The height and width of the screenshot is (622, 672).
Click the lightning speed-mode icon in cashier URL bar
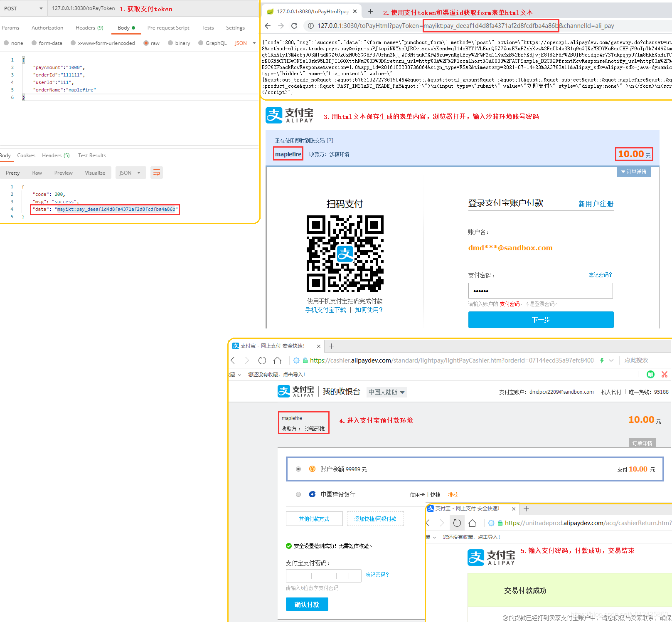coord(601,360)
